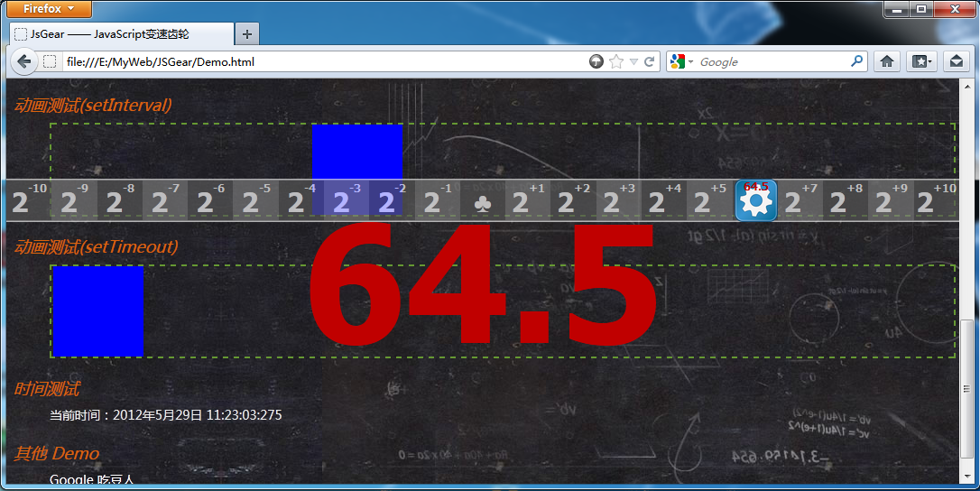This screenshot has width=980, height=491.
Task: Select the club symbol normal-speed cell
Action: point(482,200)
